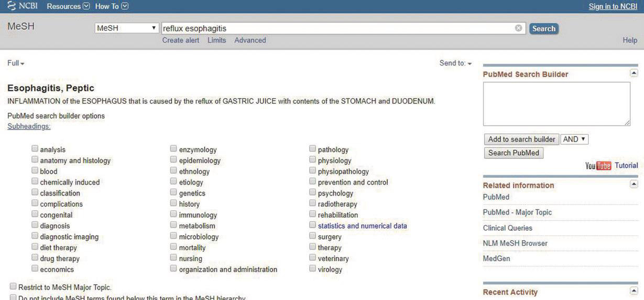Open Sign in to NCBI
Viewport: 644px width, 300px height.
[x=613, y=6]
